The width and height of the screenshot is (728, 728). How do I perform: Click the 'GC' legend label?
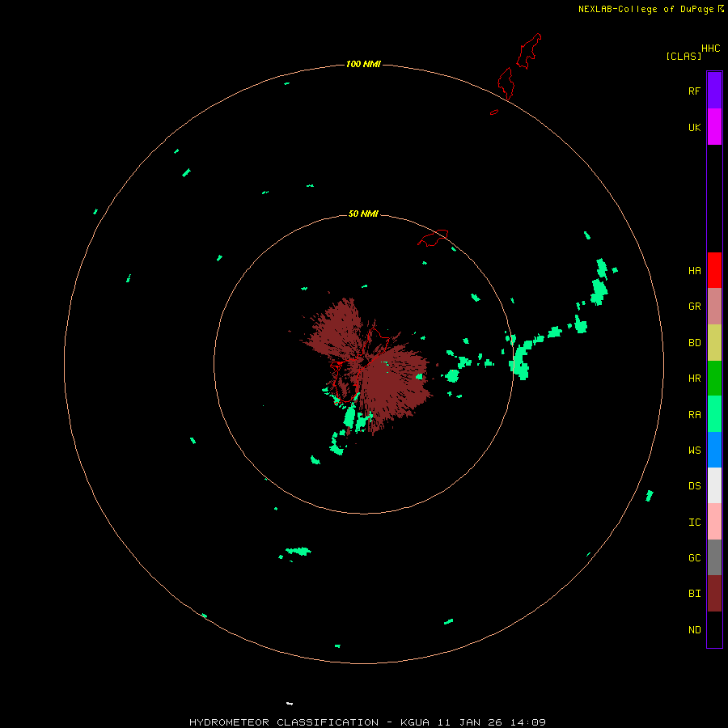coord(695,557)
